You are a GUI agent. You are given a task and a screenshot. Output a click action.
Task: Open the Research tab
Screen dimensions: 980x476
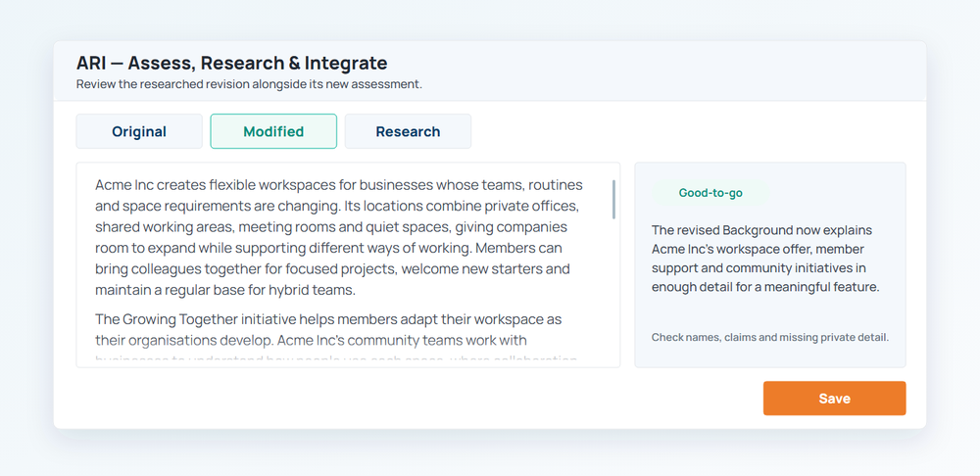pyautogui.click(x=408, y=131)
